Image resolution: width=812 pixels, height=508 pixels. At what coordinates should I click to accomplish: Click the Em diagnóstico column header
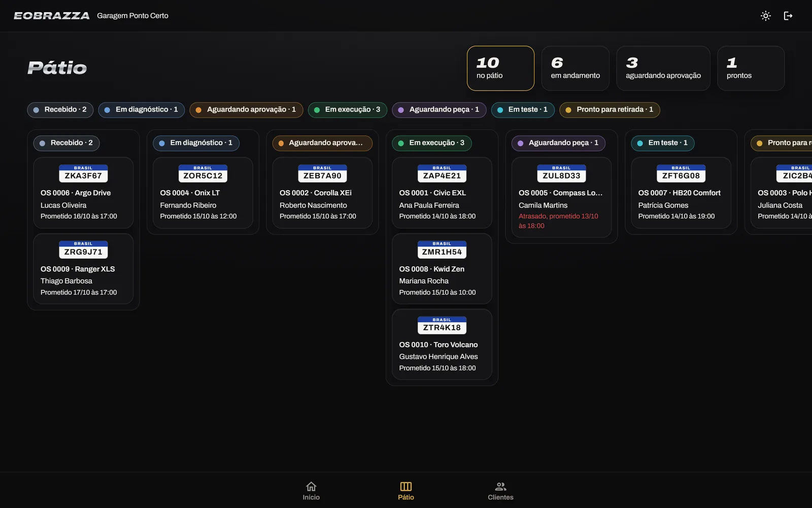[x=196, y=143]
